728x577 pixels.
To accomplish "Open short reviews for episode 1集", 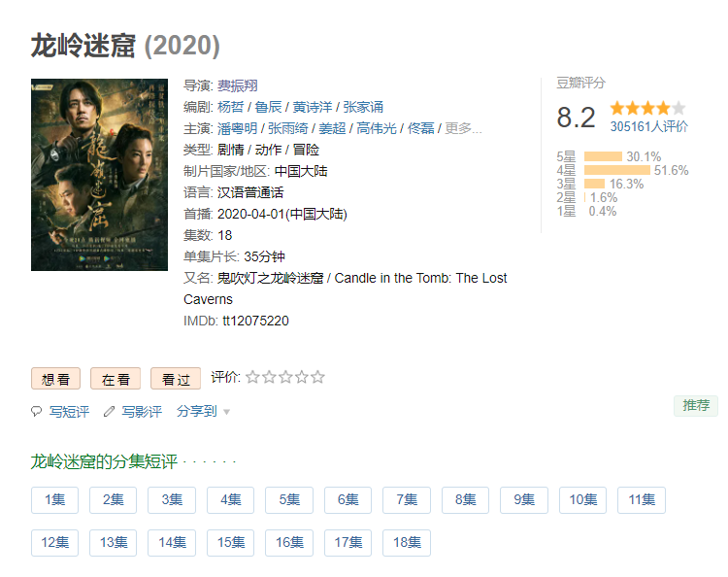I will point(54,500).
